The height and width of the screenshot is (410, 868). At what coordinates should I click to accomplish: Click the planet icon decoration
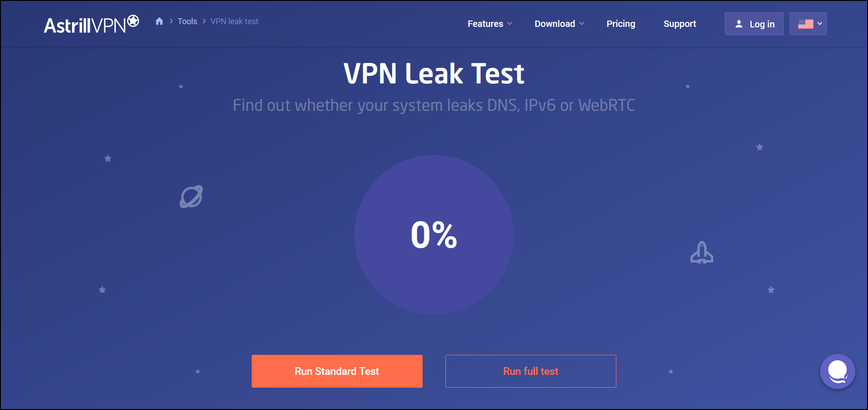191,197
